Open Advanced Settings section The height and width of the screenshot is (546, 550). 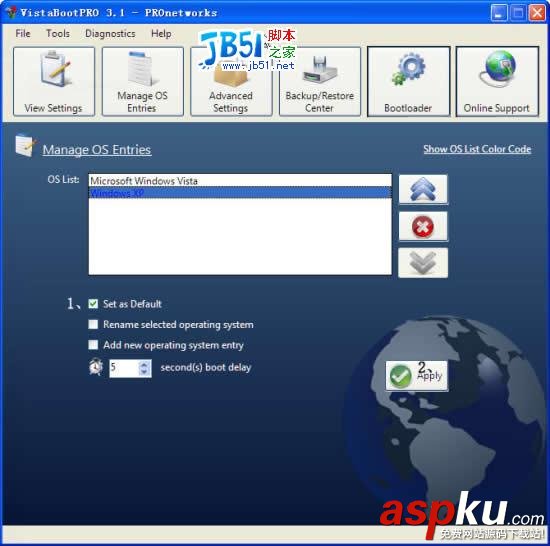click(231, 81)
